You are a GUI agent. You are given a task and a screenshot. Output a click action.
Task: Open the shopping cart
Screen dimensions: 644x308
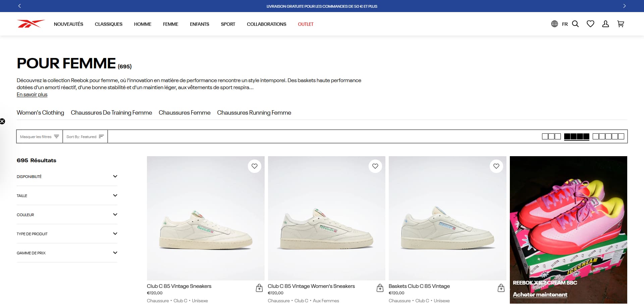click(621, 24)
